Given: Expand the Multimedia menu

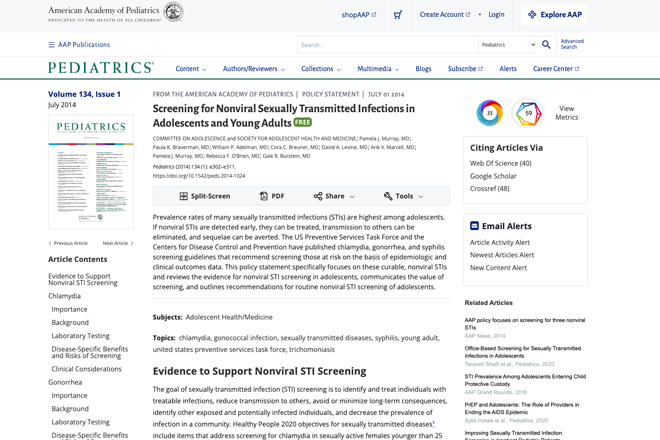Looking at the screenshot, I should (378, 69).
